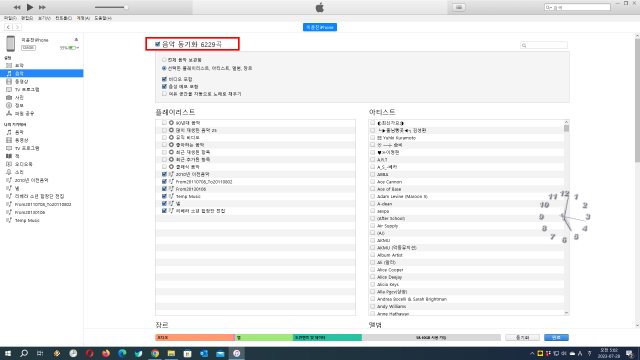Viewport: 640px width, 360px height.
Task: Uncheck the From20130106 playlist checkbox
Action: click(164, 189)
